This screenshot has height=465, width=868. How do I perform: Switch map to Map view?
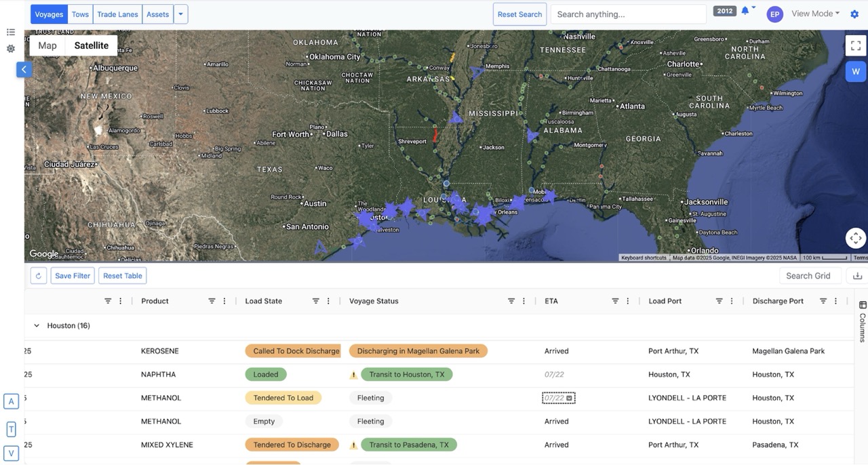(46, 45)
